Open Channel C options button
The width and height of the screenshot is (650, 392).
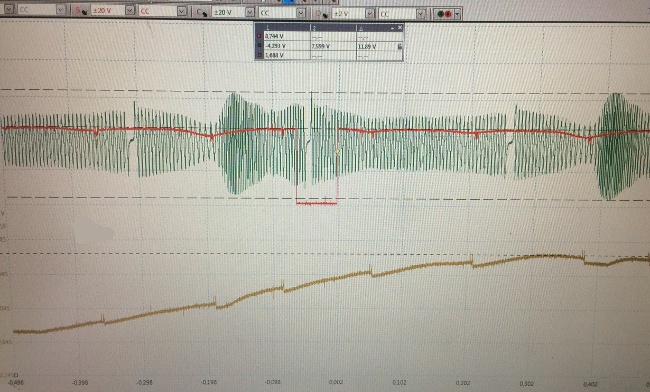click(202, 12)
